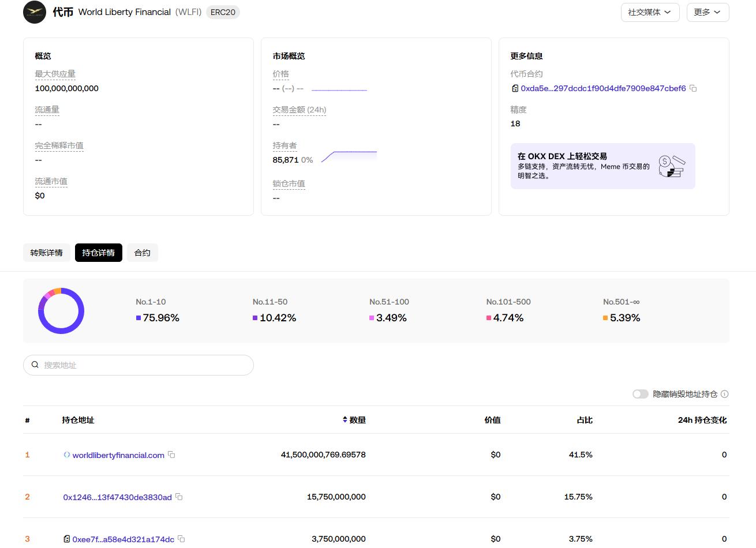
Task: Click the holders trend sparkline chart
Action: pos(349,156)
